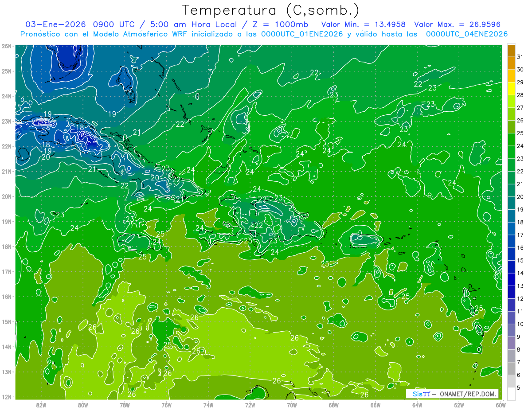This screenshot has height=411, width=532.
Task: Click the color scale label 28
Action: pyautogui.click(x=520, y=95)
